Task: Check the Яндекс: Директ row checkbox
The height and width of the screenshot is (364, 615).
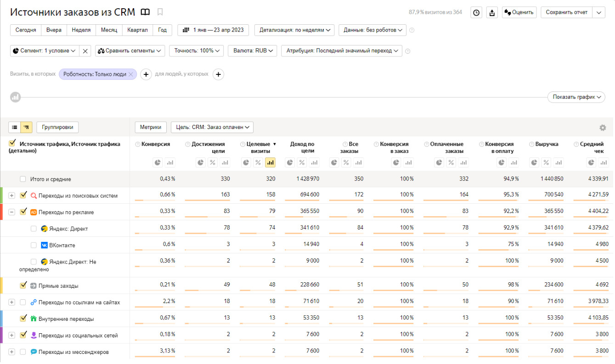Action: [x=34, y=229]
